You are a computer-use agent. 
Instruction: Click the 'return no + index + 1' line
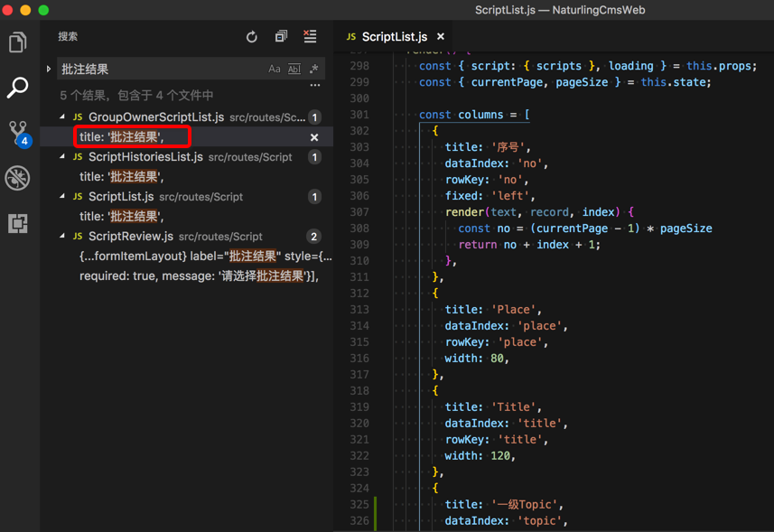coord(529,245)
